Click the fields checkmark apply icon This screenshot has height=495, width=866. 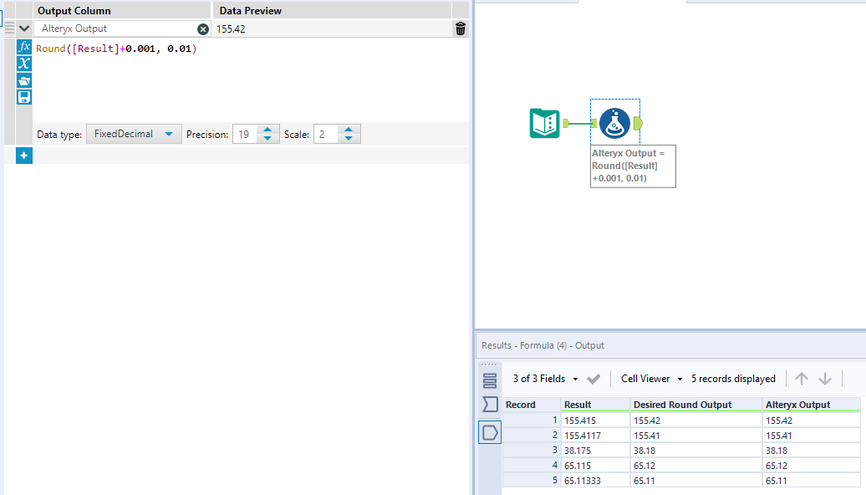(x=594, y=379)
